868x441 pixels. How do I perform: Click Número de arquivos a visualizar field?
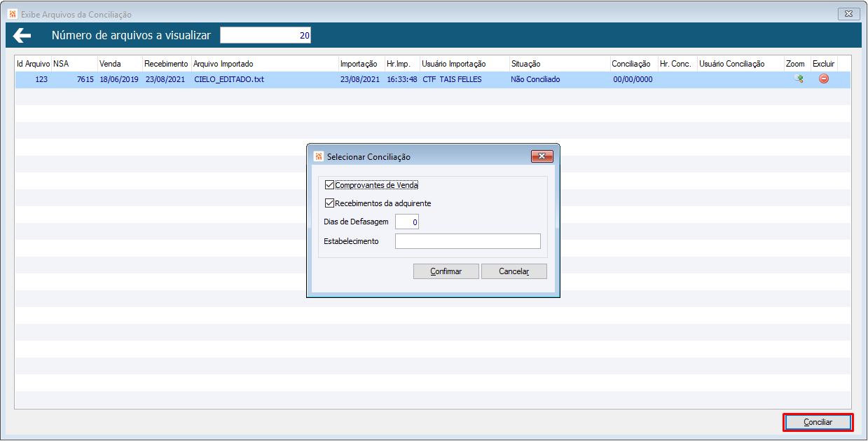(x=266, y=36)
